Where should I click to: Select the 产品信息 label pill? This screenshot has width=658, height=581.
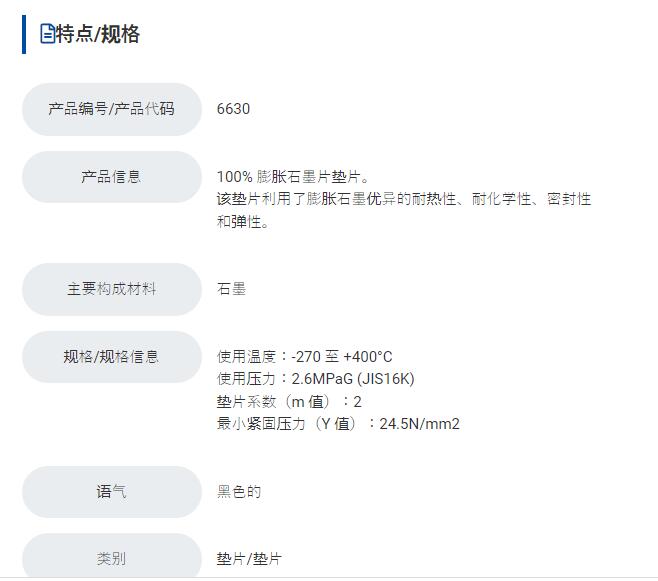pos(112,177)
